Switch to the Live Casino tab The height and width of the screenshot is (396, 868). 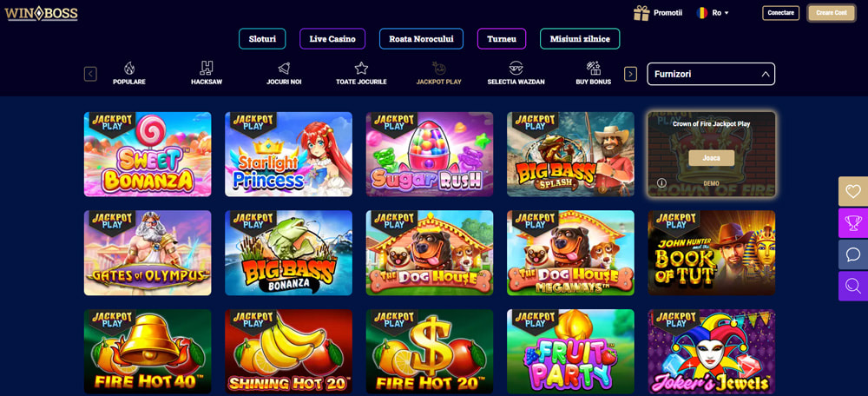point(332,39)
